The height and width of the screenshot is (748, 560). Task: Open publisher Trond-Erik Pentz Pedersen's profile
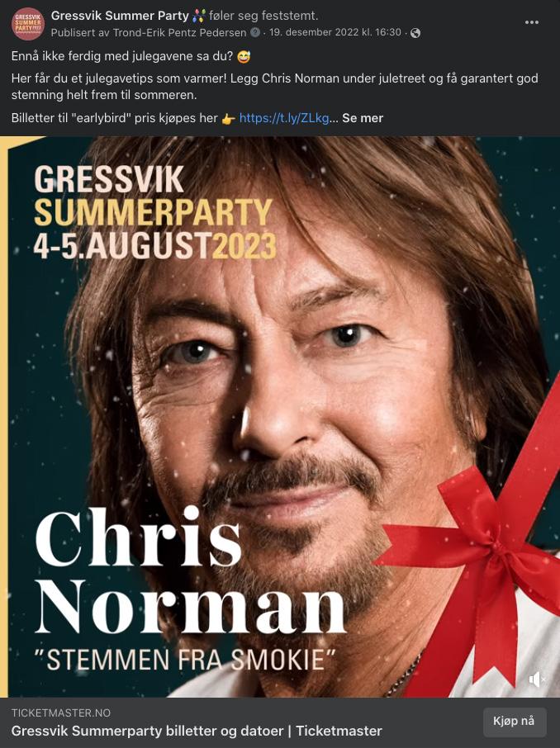click(179, 32)
